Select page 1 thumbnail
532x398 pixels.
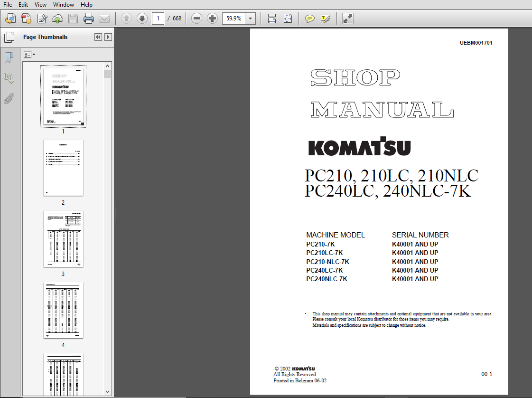click(x=63, y=96)
